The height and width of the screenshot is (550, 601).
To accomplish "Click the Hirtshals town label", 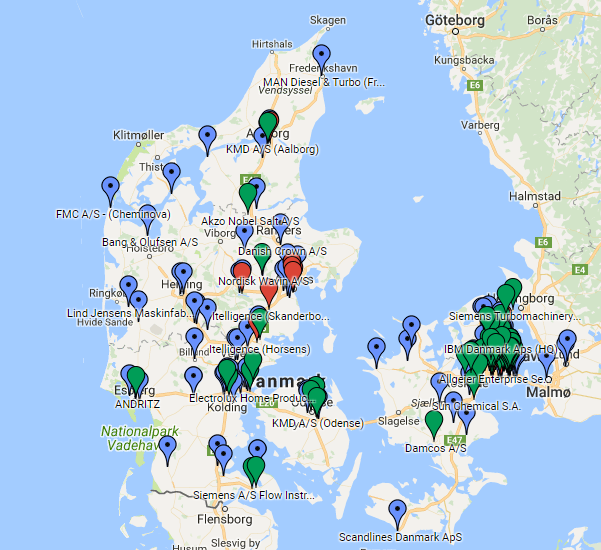I will click(x=272, y=44).
